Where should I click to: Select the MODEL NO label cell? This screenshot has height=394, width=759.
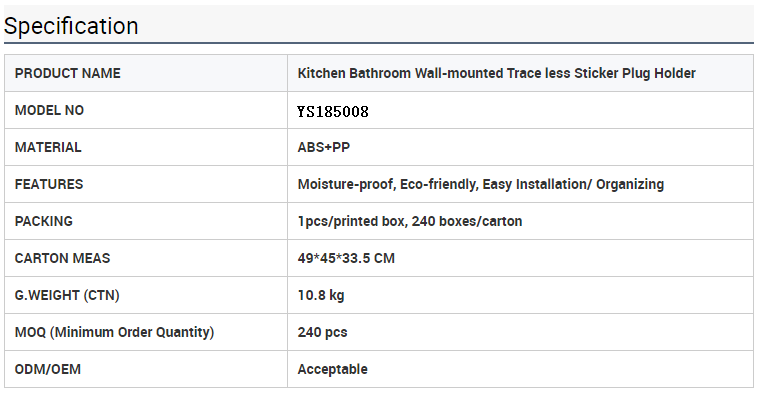(146, 110)
